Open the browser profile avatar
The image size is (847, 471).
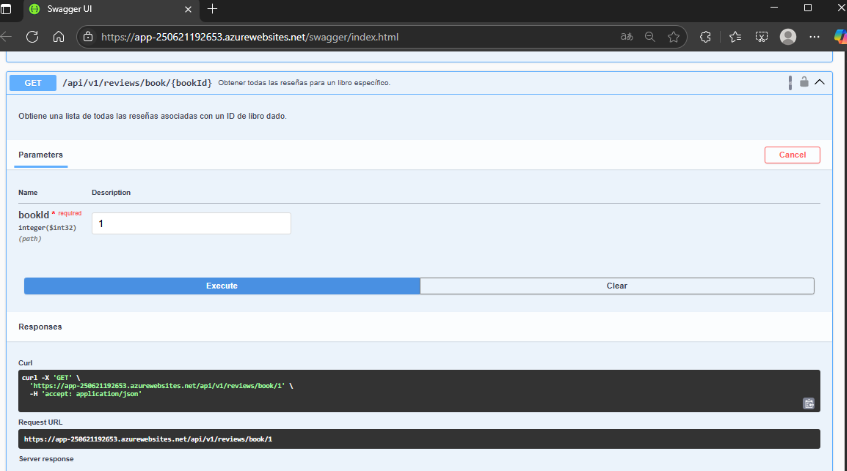[x=788, y=37]
